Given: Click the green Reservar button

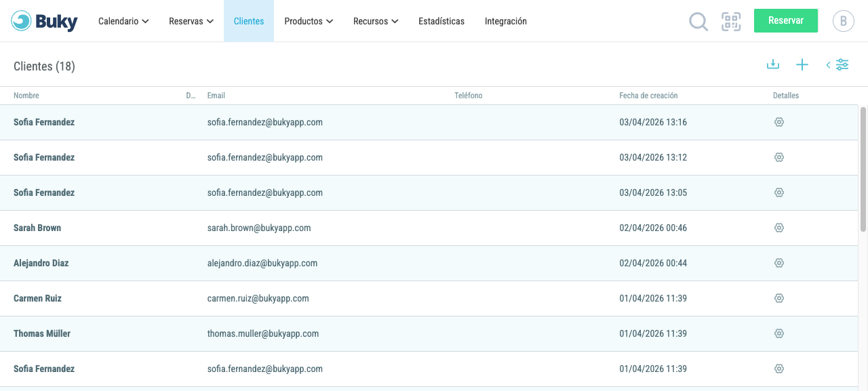Looking at the screenshot, I should point(786,20).
